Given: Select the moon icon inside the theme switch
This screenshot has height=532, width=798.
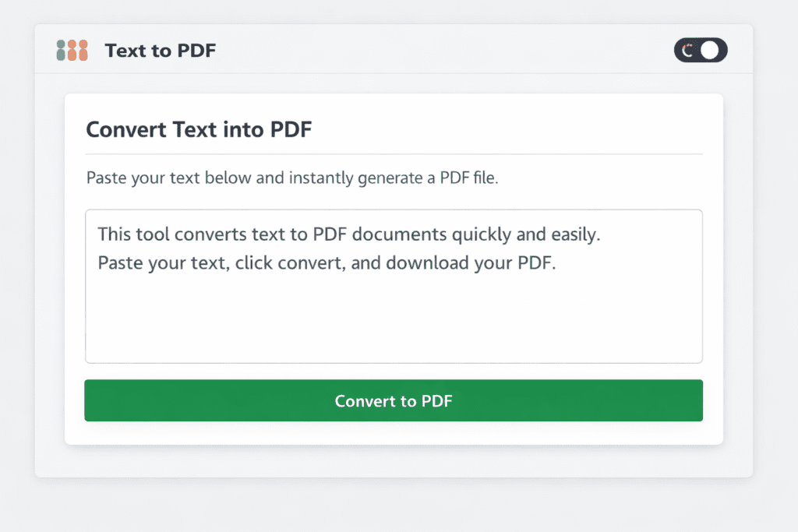Looking at the screenshot, I should click(x=687, y=50).
